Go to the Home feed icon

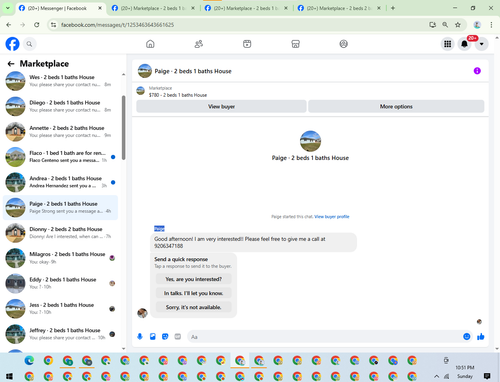coord(150,44)
